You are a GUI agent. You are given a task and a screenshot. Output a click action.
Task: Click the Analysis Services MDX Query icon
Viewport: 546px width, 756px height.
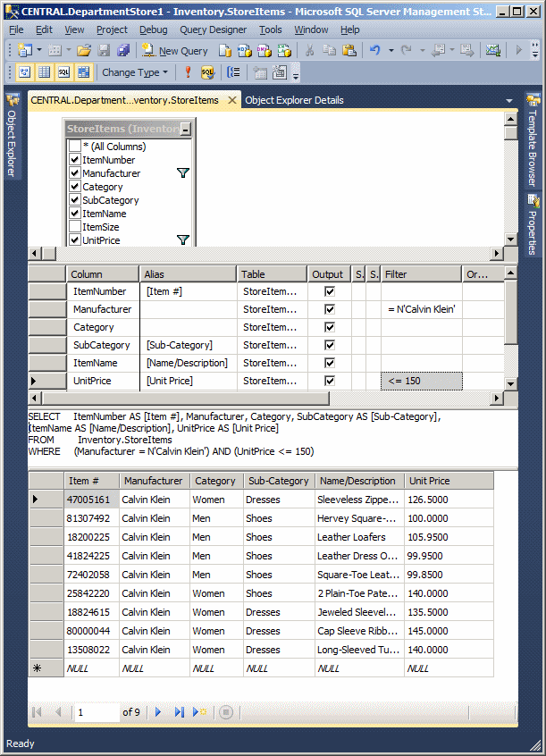pos(245,51)
